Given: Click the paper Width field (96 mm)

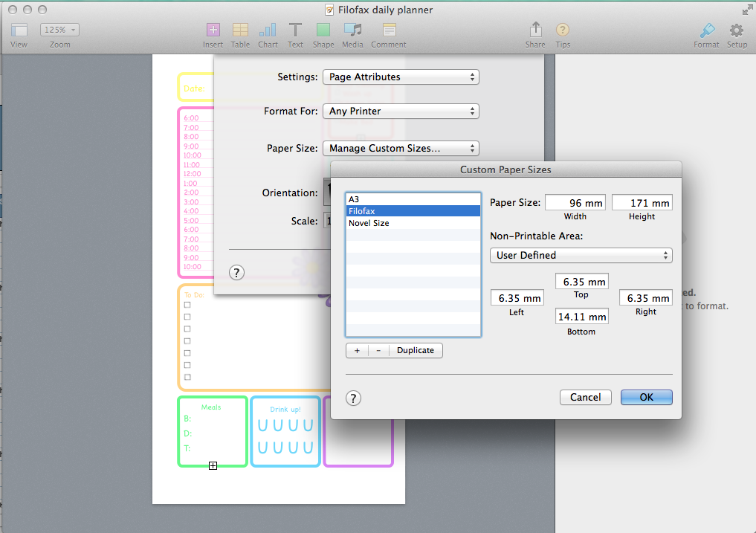Looking at the screenshot, I should [x=575, y=203].
